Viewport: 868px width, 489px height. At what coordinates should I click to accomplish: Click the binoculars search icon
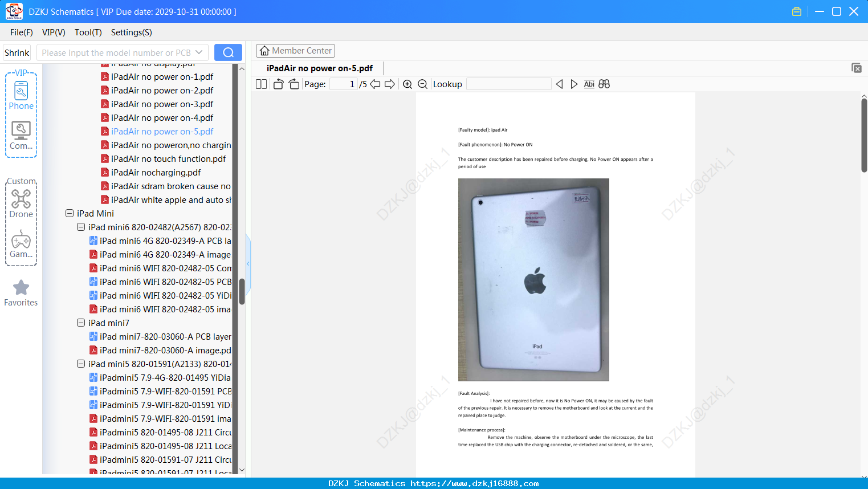[604, 84]
